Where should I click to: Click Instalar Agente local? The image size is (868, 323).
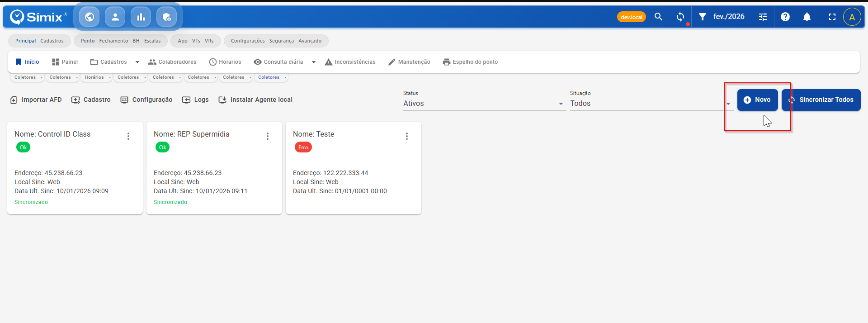pos(255,100)
